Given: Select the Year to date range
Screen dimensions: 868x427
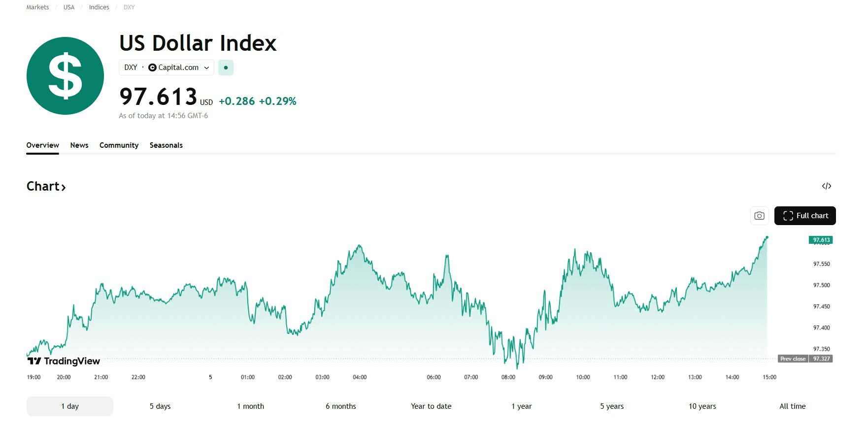Looking at the screenshot, I should 431,406.
